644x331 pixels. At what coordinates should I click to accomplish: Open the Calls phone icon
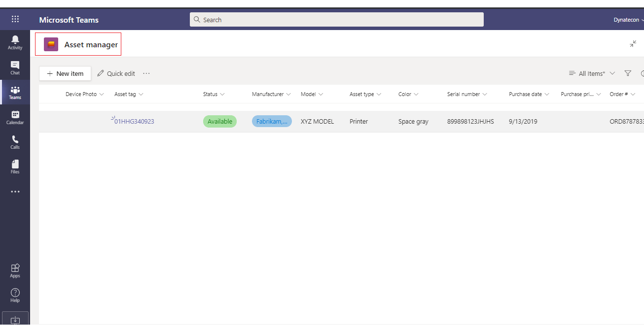coord(15,142)
